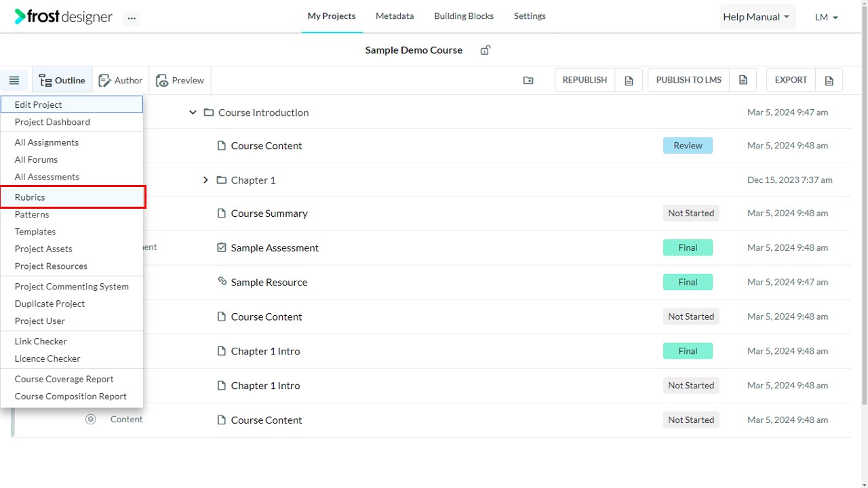
Task: Open the hamburger project menu
Action: click(14, 80)
